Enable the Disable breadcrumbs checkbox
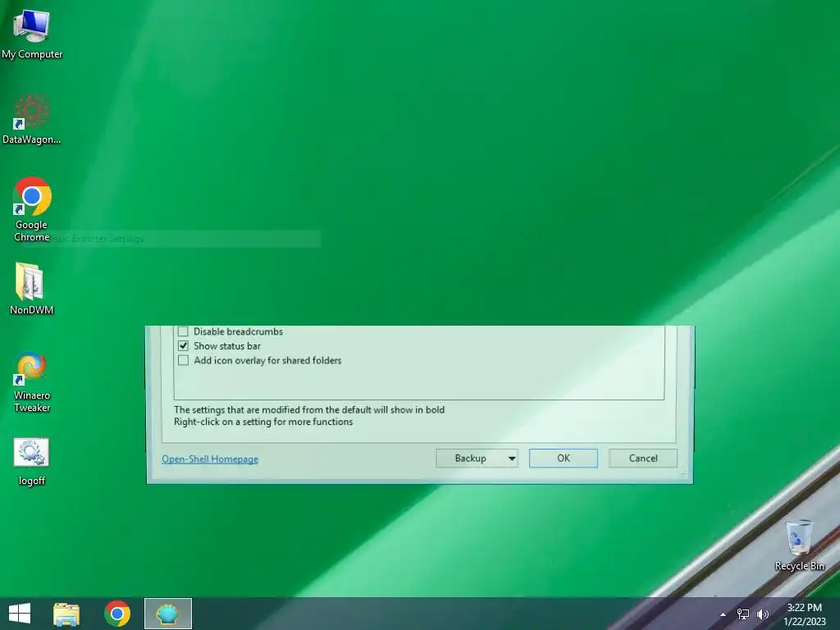 183,331
